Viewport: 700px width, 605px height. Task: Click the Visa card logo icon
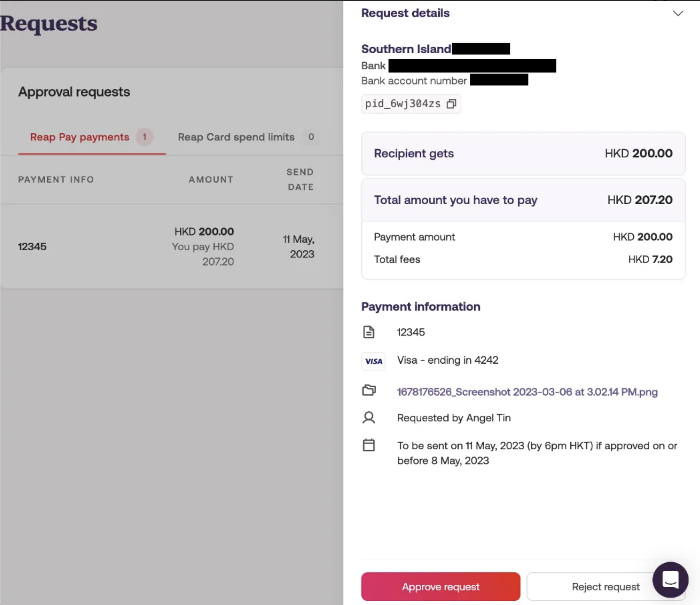tap(373, 361)
